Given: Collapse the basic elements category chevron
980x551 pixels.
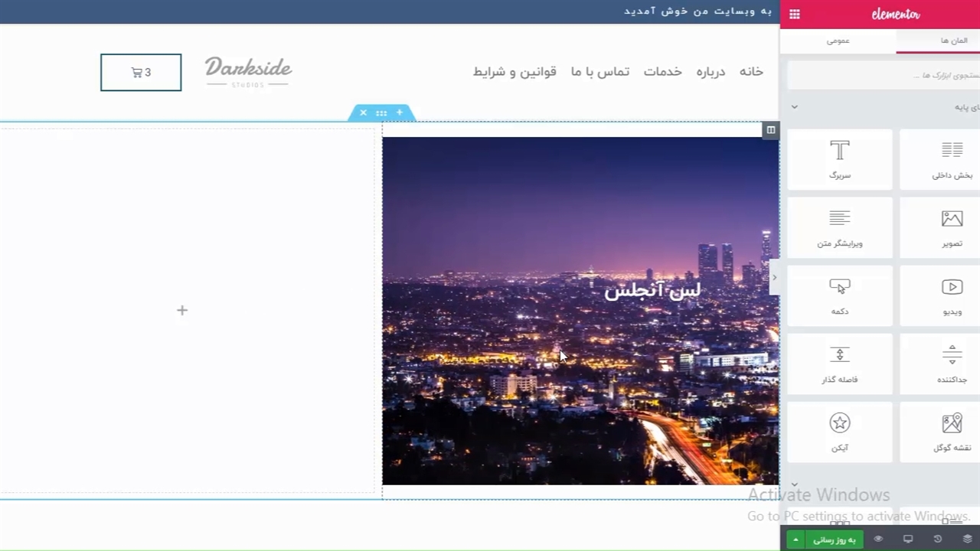Looking at the screenshot, I should (794, 107).
